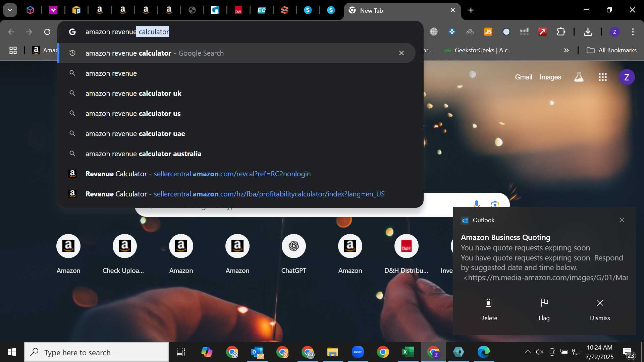Click the red arrow extension icon

tap(542, 32)
